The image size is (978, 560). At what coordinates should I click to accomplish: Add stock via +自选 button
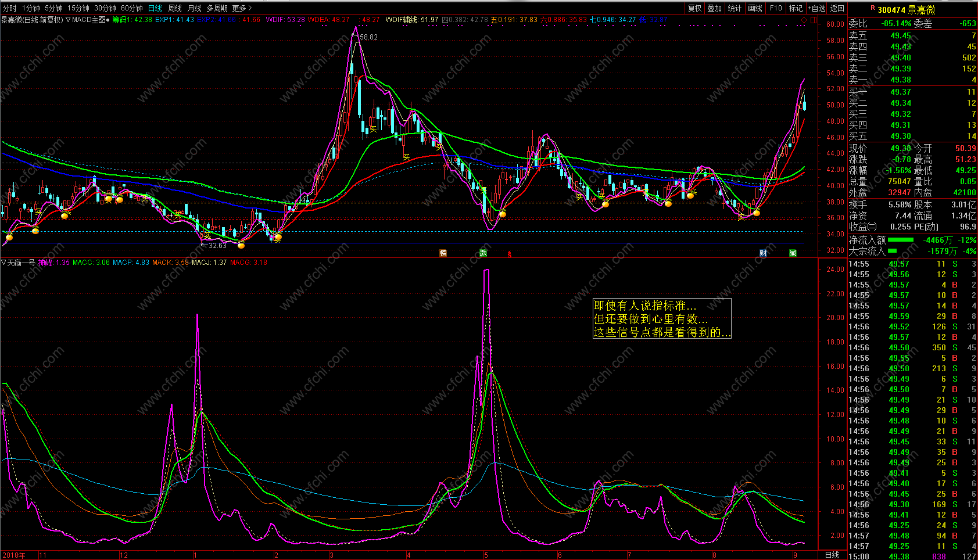816,8
